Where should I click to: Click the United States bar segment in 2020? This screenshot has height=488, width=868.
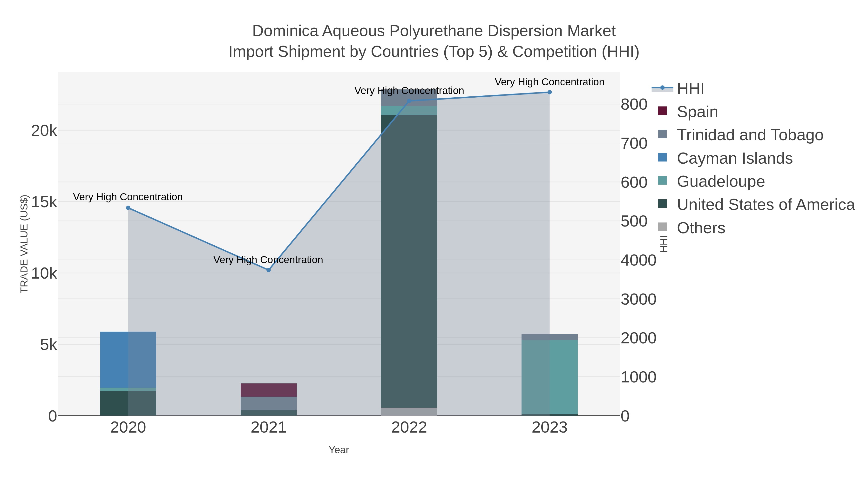[128, 403]
